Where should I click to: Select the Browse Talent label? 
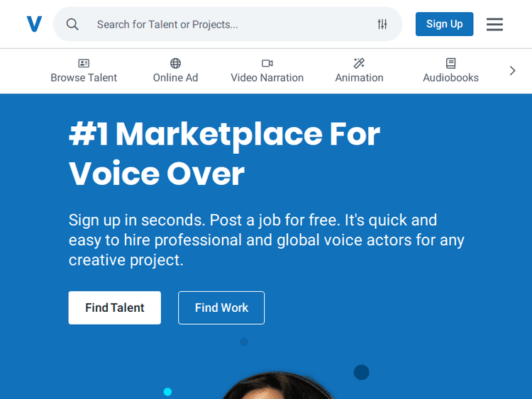(x=84, y=78)
